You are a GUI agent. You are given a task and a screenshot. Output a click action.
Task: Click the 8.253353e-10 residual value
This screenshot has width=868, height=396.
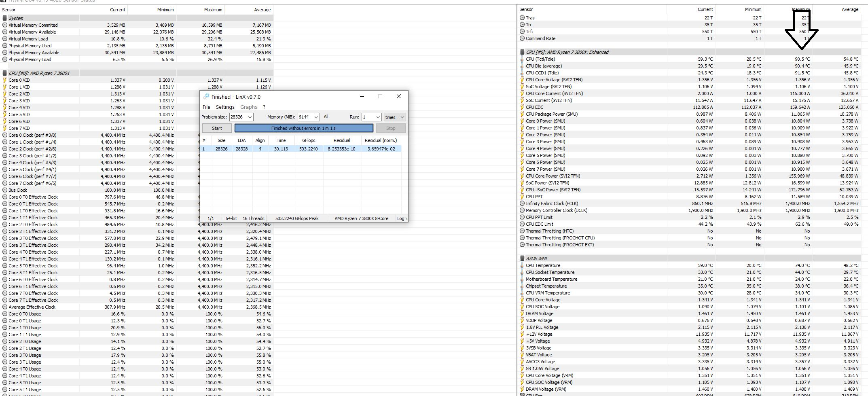pyautogui.click(x=342, y=149)
